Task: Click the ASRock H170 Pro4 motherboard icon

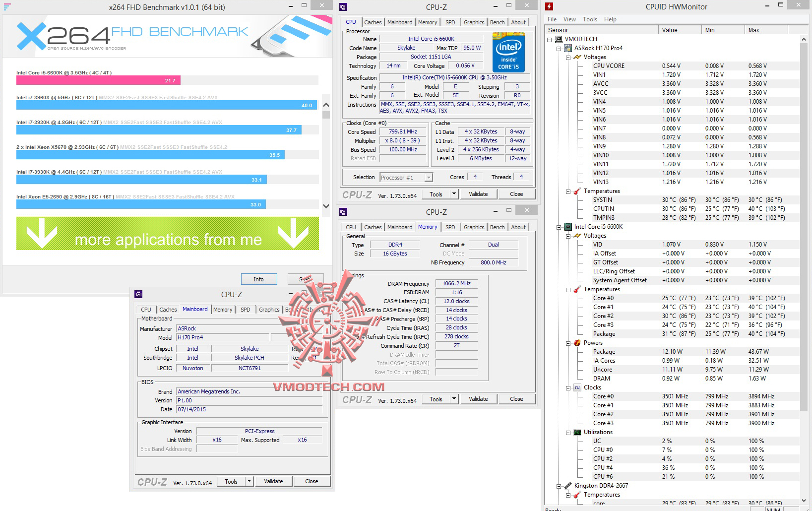Action: pyautogui.click(x=568, y=48)
